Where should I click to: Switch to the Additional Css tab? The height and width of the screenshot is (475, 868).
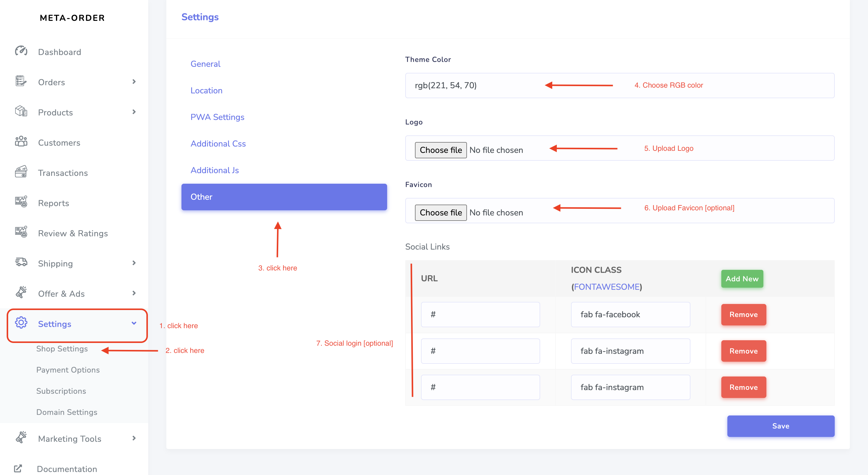(x=218, y=144)
